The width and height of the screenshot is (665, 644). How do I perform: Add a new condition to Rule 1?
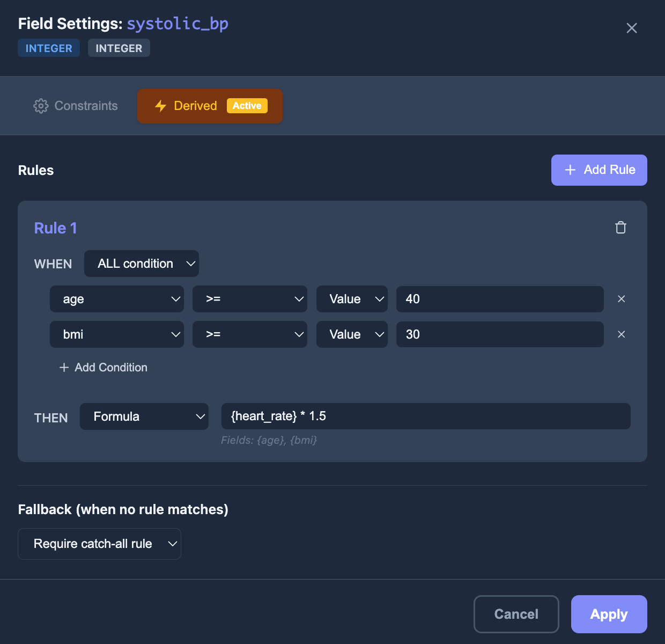click(104, 368)
